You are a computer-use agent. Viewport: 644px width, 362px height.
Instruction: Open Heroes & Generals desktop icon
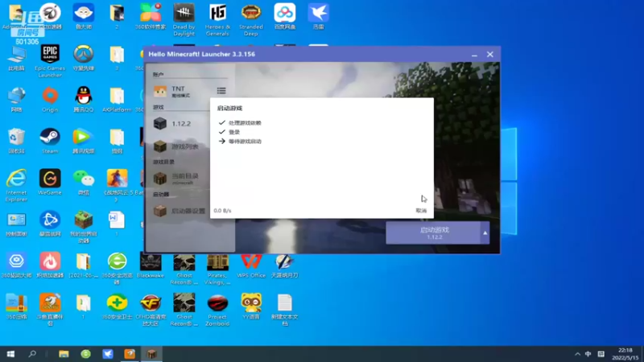pyautogui.click(x=217, y=19)
